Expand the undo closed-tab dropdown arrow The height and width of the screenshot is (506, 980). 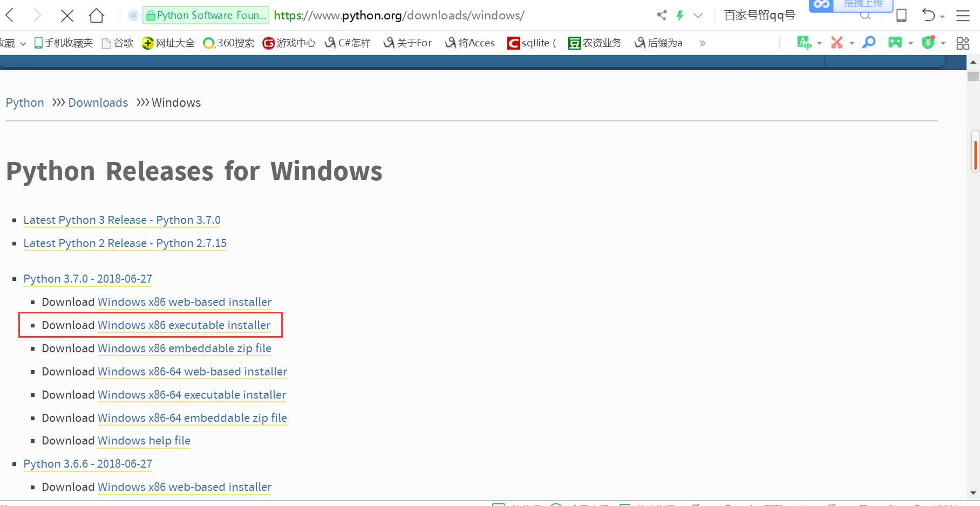click(x=942, y=17)
